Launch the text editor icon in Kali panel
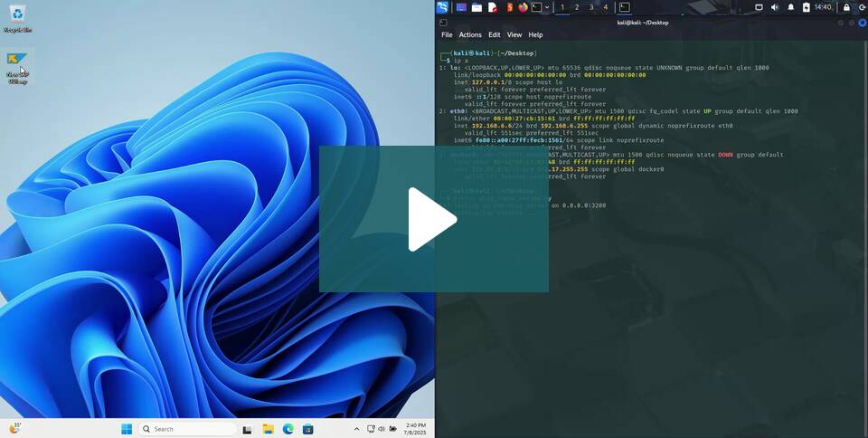This screenshot has width=868, height=438. tap(492, 7)
